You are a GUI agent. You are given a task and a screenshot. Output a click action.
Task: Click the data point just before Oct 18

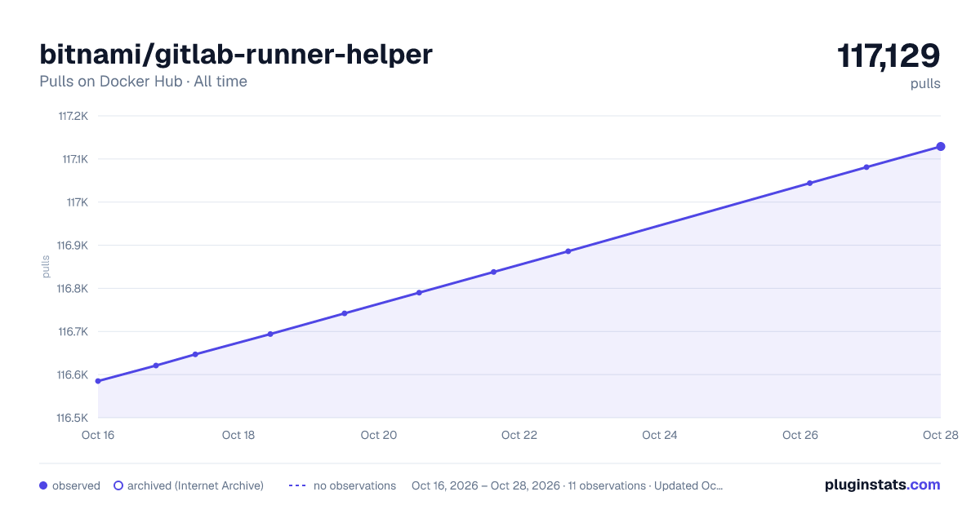[195, 354]
